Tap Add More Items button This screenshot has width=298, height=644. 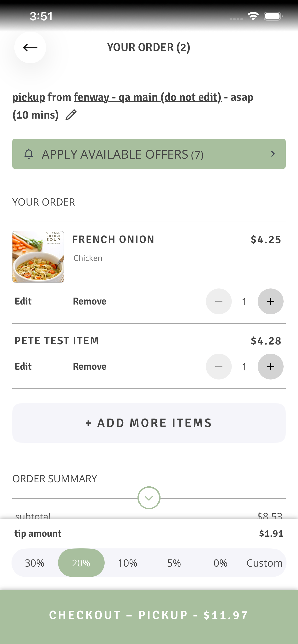[x=149, y=423]
